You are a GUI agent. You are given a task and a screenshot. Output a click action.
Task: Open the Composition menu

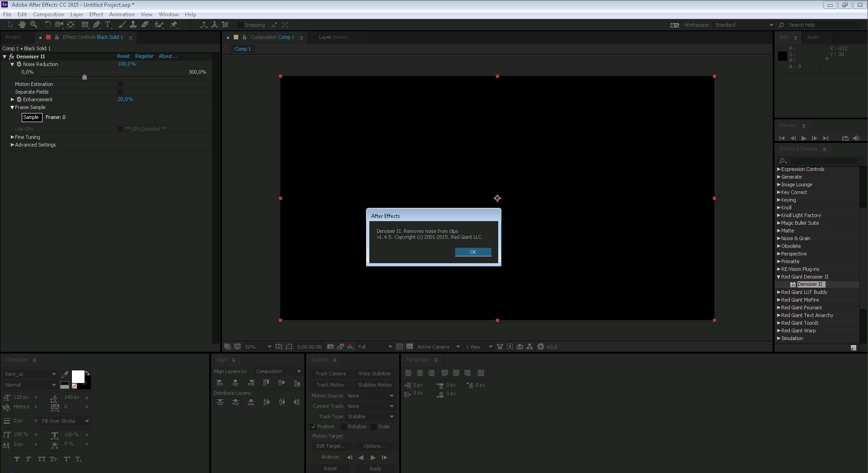click(48, 14)
